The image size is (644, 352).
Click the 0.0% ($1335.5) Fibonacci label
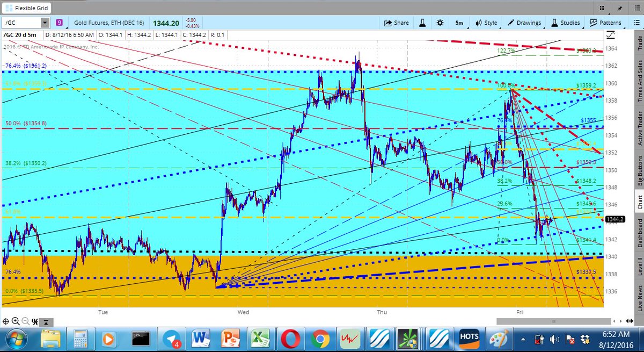[24, 291]
